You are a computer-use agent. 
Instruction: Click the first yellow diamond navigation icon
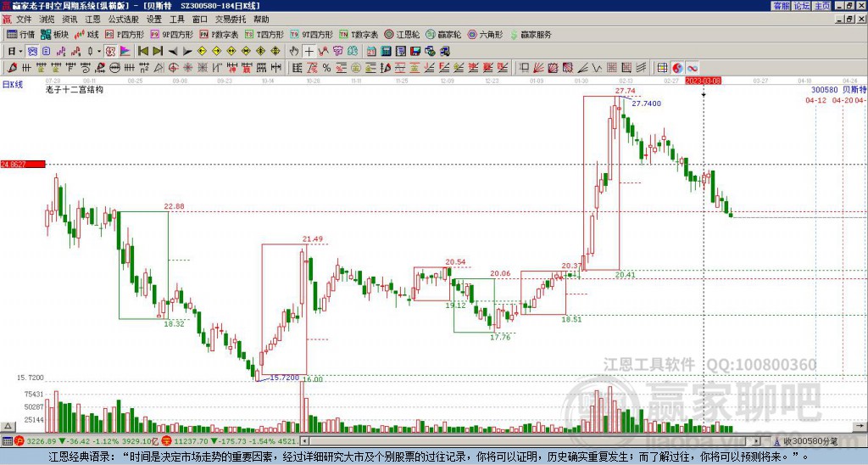(x=202, y=52)
